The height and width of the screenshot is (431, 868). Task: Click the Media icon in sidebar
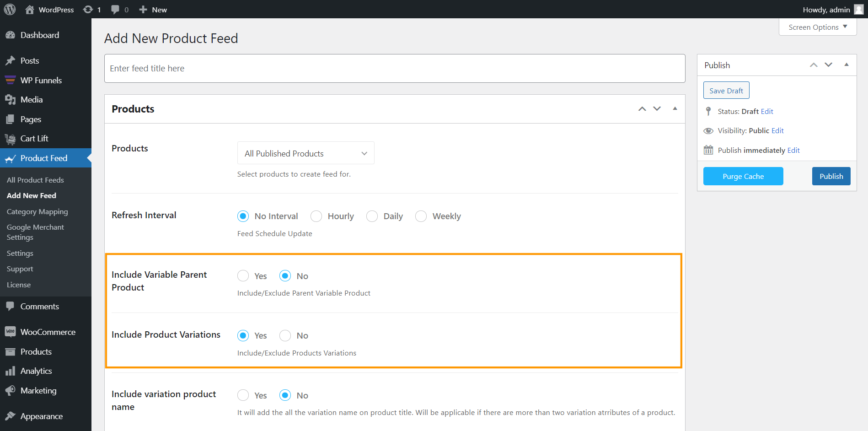(x=11, y=100)
